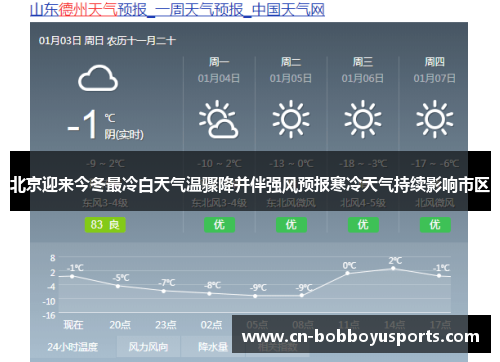The width and height of the screenshot is (500, 362).
Task: Click the 02点 -8℃ chart point
Action: tap(209, 294)
